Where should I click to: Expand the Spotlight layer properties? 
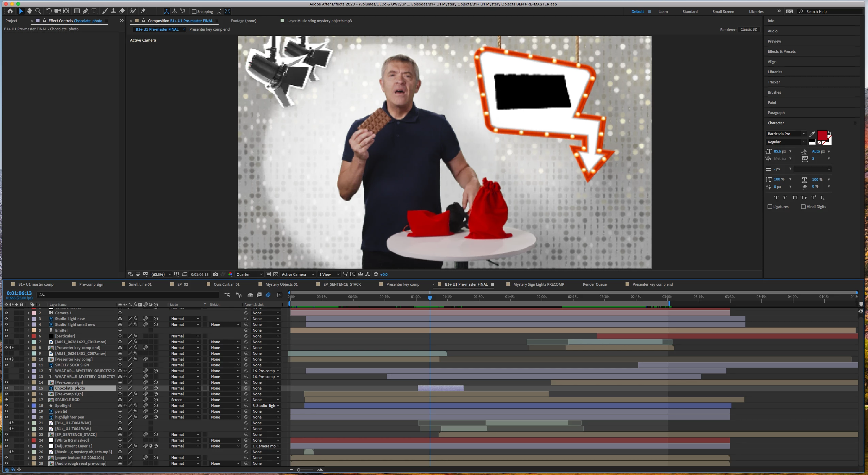click(x=28, y=406)
